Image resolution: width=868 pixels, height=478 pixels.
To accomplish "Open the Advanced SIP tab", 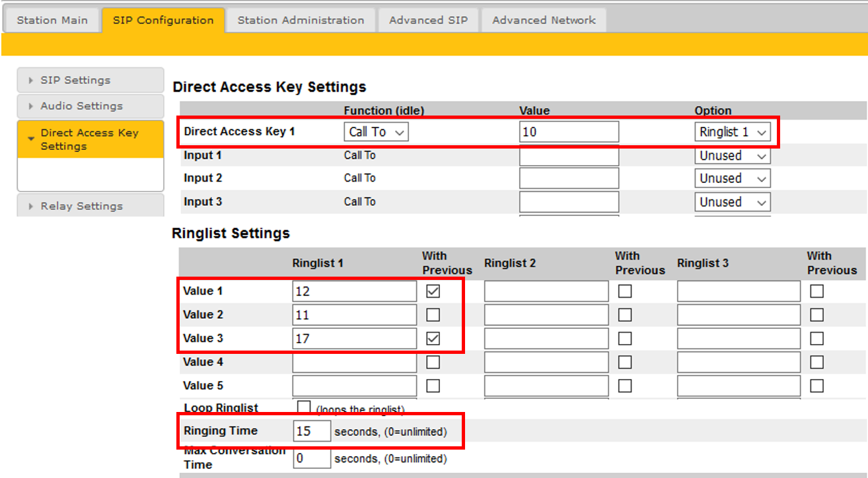I will pos(428,20).
